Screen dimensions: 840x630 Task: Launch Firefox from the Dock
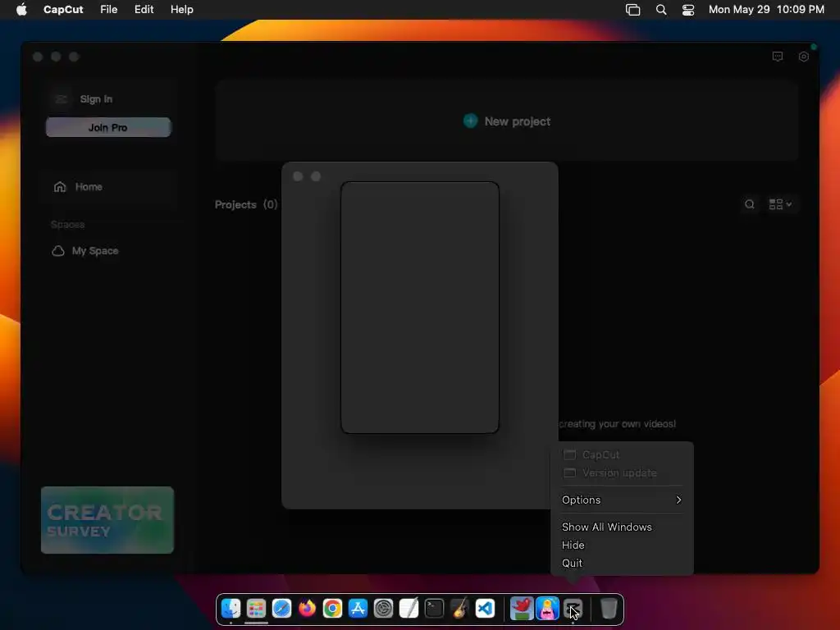[x=307, y=609]
